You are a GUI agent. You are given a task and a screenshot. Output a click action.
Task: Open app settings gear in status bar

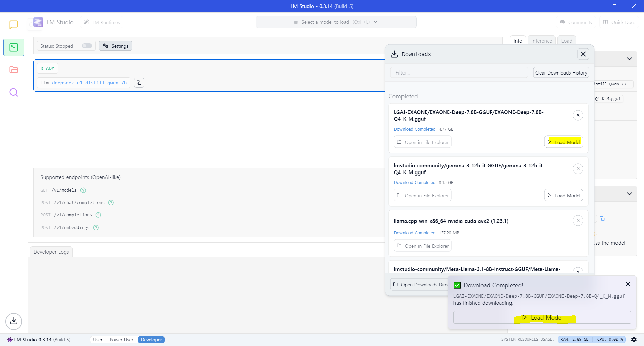tap(634, 340)
